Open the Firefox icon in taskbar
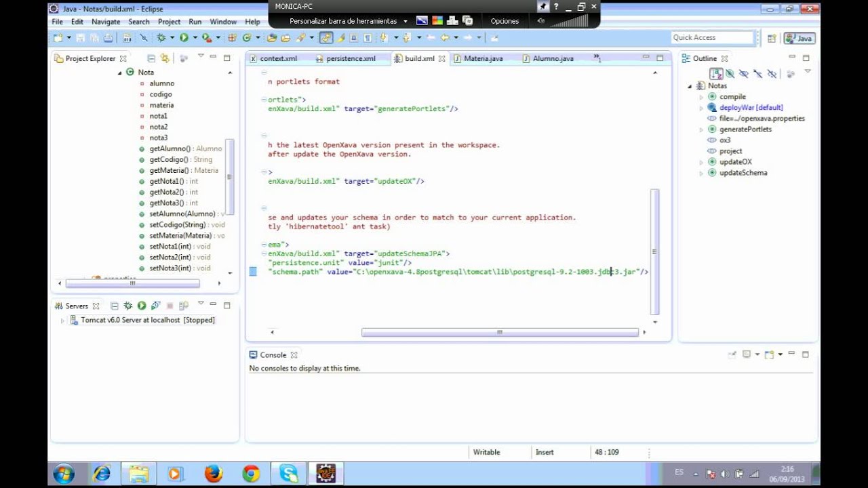This screenshot has width=868, height=488. (x=213, y=473)
